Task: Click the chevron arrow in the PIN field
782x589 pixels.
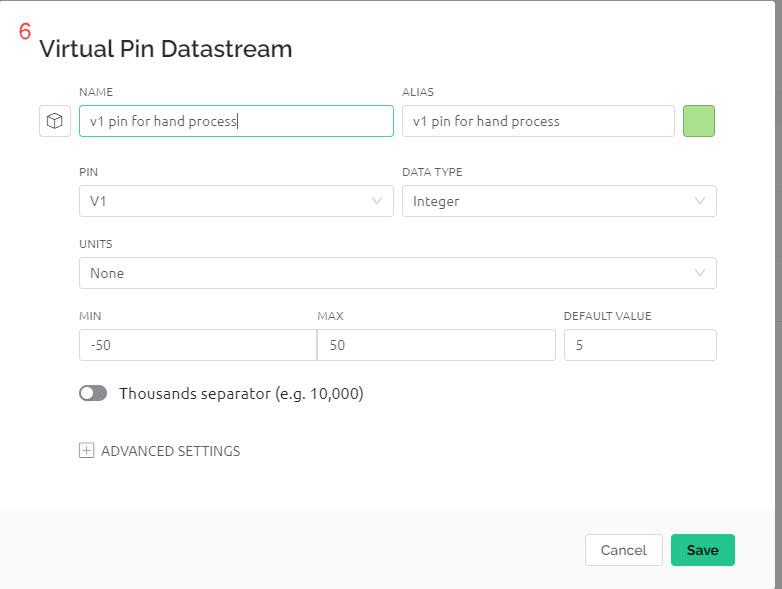Action: (x=377, y=201)
